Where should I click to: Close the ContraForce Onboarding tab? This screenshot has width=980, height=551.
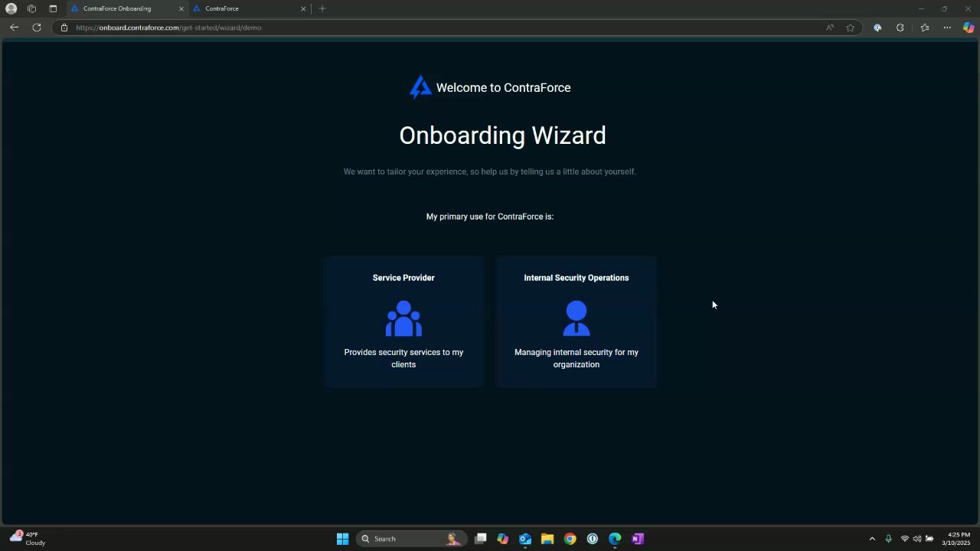coord(181,8)
